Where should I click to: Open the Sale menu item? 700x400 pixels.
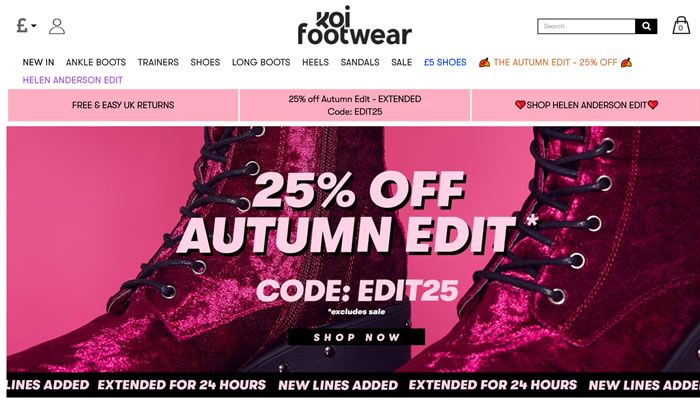(402, 62)
